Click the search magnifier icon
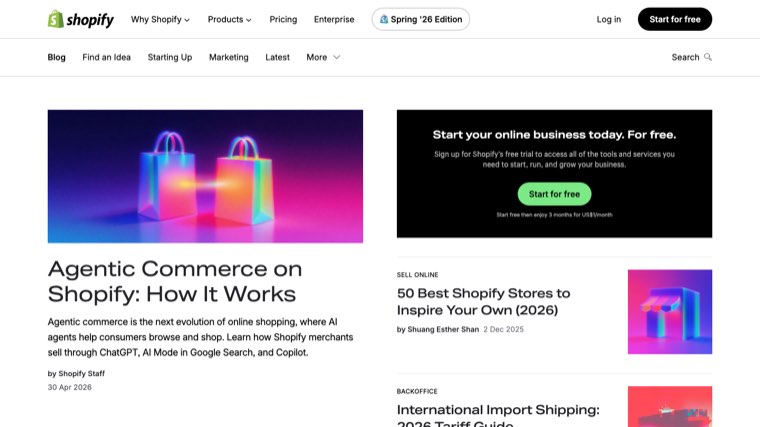The height and width of the screenshot is (427, 760). [708, 57]
